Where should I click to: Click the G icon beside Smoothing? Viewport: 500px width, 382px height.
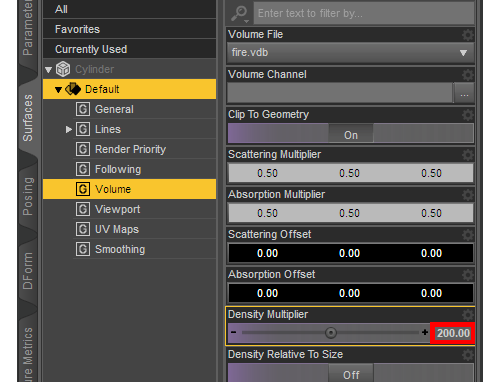pyautogui.click(x=83, y=249)
